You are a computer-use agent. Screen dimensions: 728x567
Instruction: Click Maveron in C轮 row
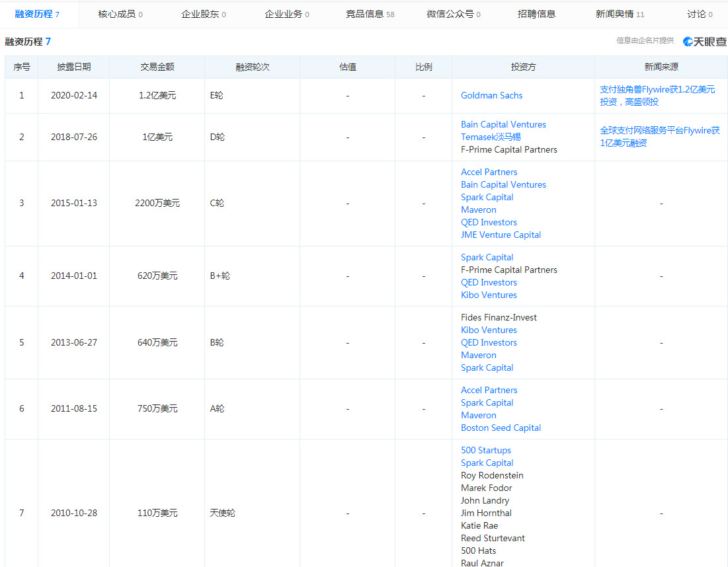479,209
